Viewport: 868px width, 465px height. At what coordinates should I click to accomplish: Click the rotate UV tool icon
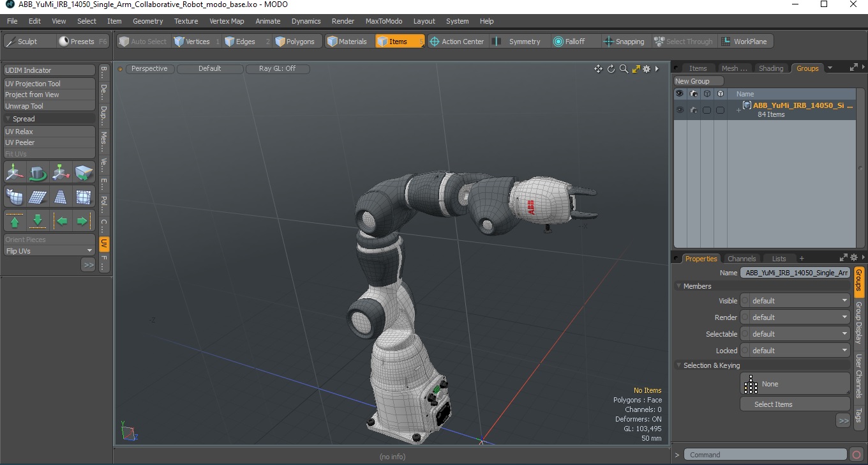tap(38, 172)
